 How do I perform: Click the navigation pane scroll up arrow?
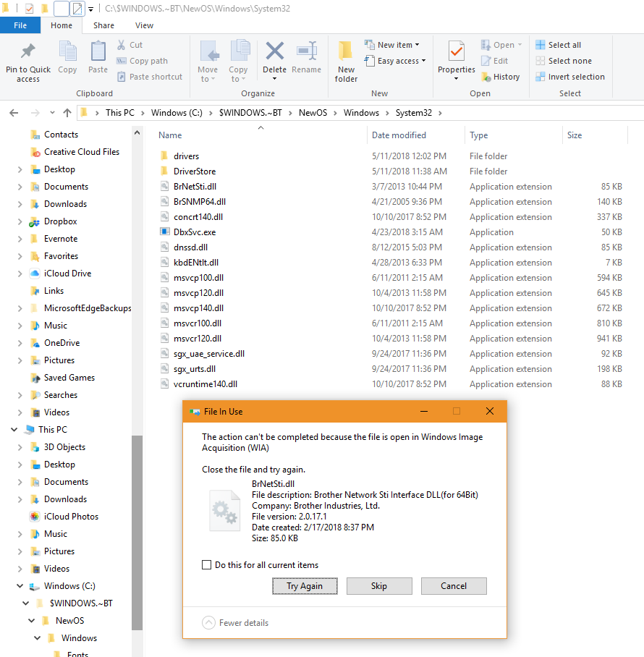pyautogui.click(x=137, y=133)
